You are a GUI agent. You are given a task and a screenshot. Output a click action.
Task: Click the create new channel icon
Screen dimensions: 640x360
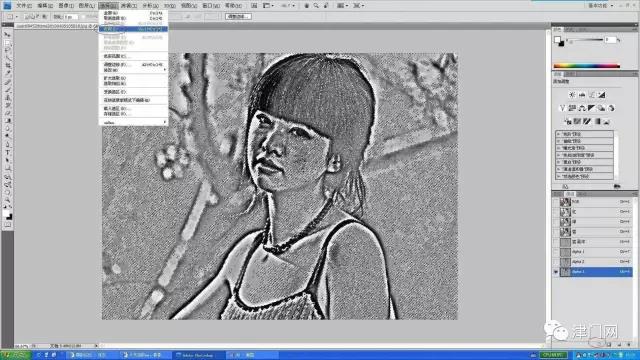point(619,345)
